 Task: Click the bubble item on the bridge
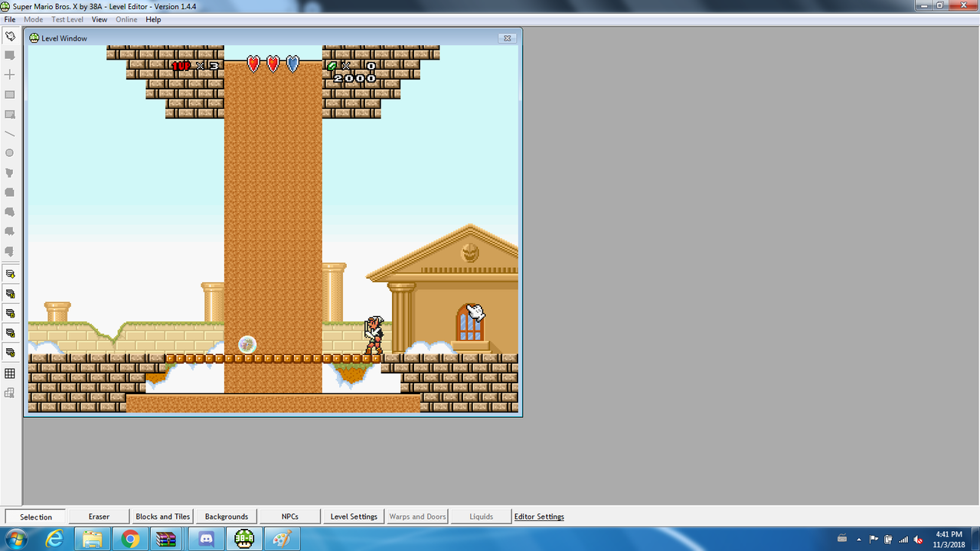(x=247, y=344)
